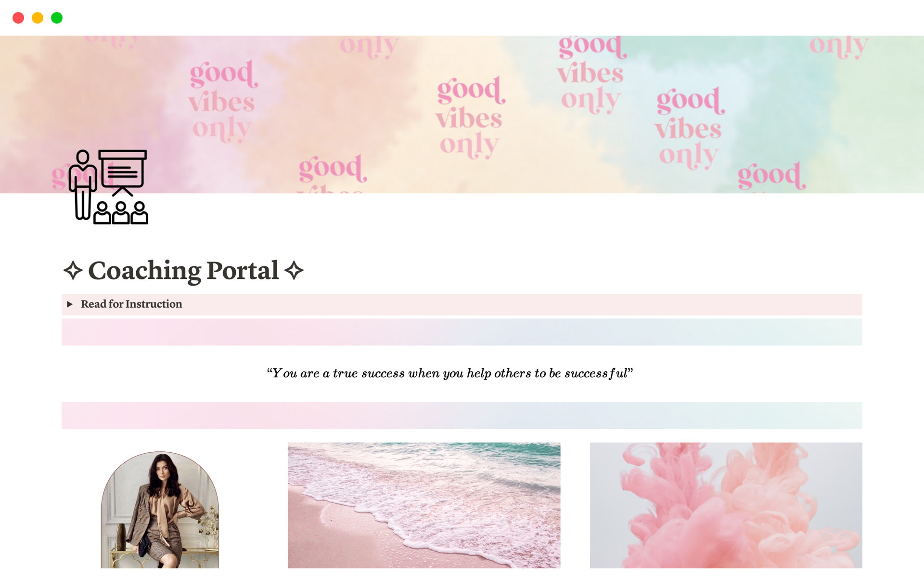Click the audience figures in page icon
The width and height of the screenshot is (924, 578).
click(121, 213)
